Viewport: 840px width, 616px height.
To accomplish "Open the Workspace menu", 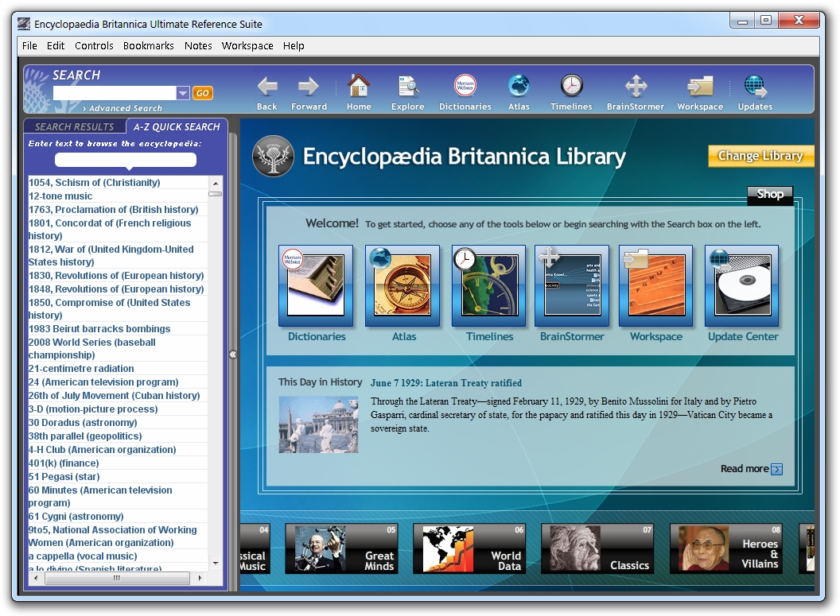I will pyautogui.click(x=247, y=46).
